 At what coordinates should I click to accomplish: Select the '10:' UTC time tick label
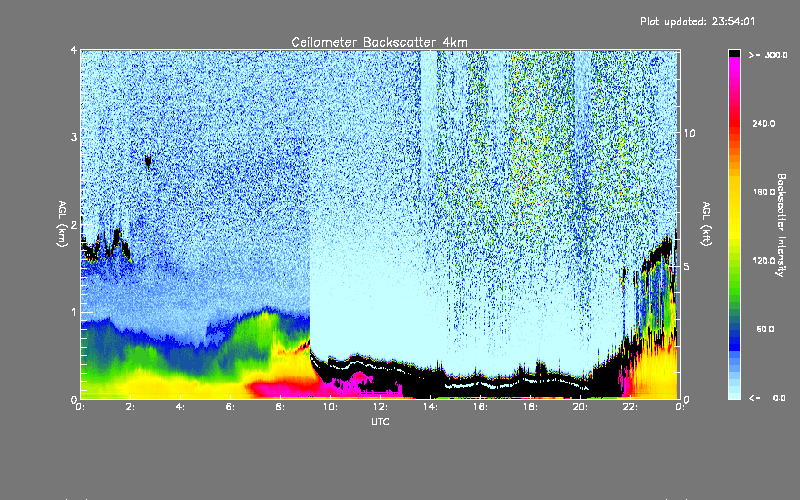pyautogui.click(x=330, y=407)
